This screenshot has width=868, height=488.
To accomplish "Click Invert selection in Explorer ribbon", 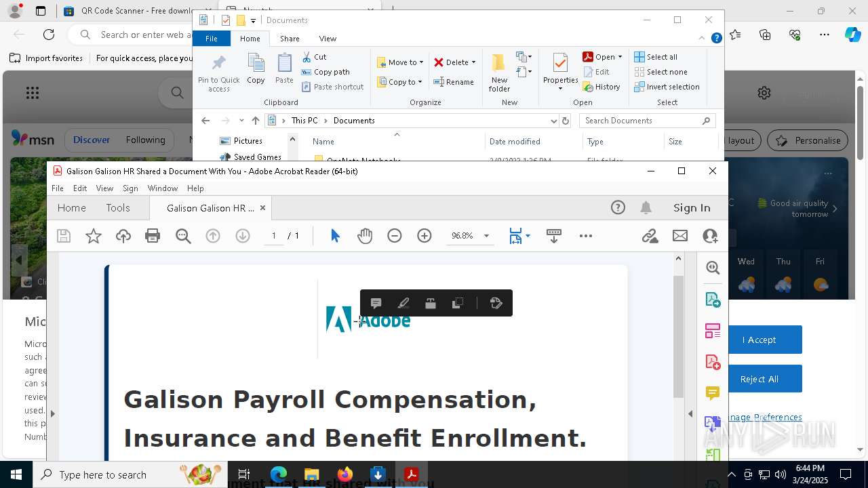I will (x=667, y=87).
